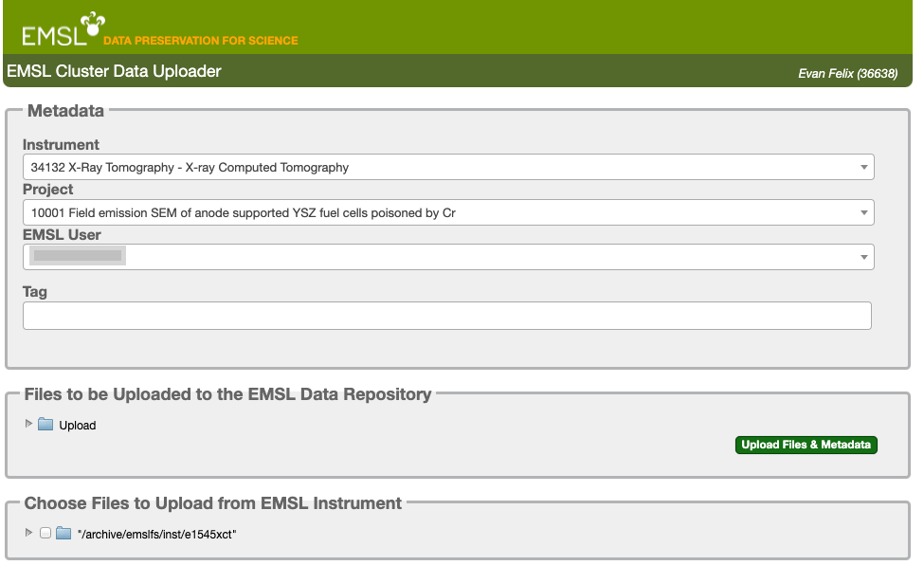
Task: Click the Field emission SEM project text
Action: pos(244,213)
